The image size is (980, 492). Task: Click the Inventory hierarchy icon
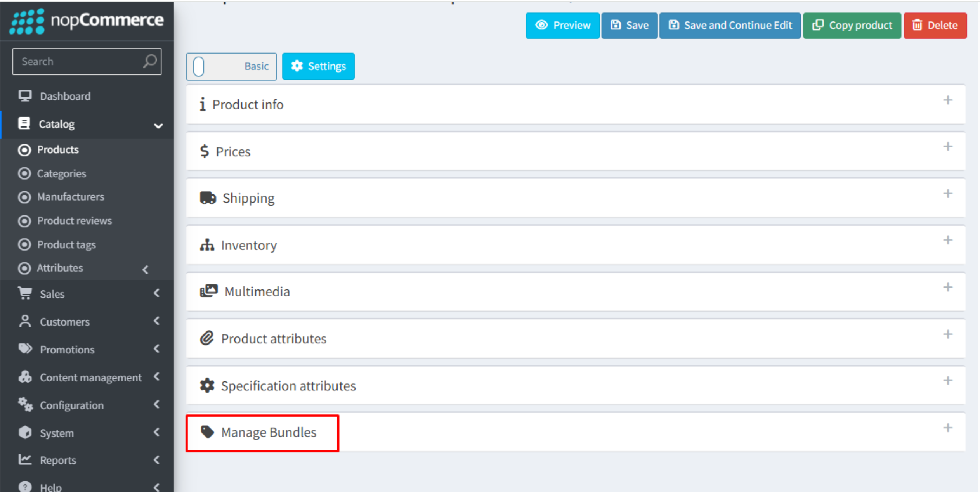[207, 245]
